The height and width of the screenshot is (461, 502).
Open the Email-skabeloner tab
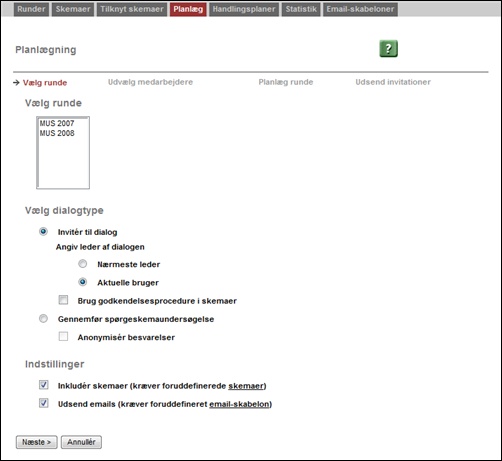click(360, 9)
